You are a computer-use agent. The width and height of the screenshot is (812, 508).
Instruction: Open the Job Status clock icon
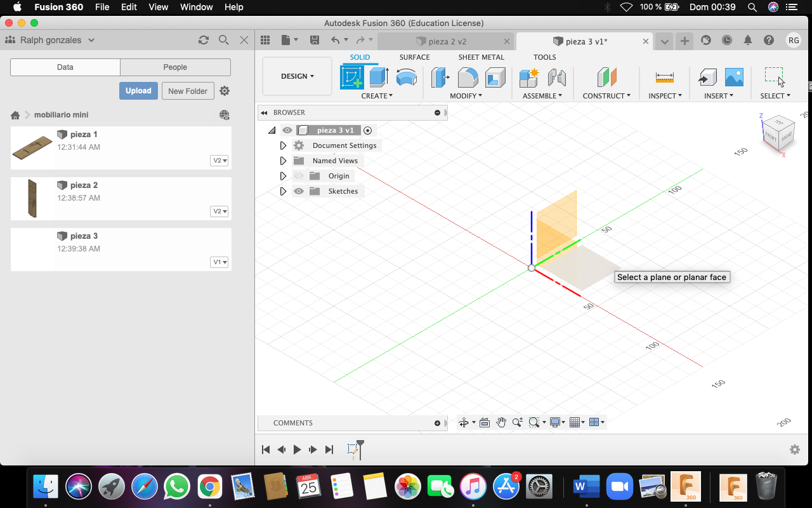click(727, 40)
